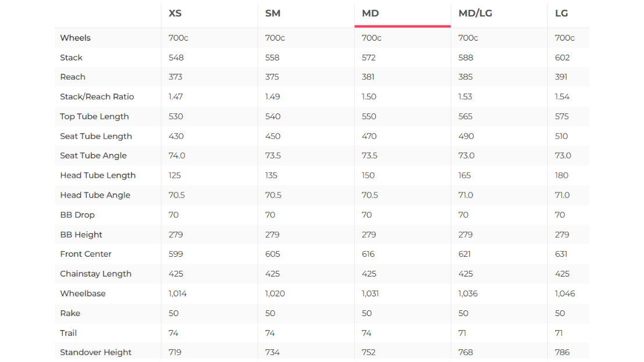This screenshot has width=644, height=362.
Task: Click the MD wheelbase value 1,031
Action: coord(371,293)
